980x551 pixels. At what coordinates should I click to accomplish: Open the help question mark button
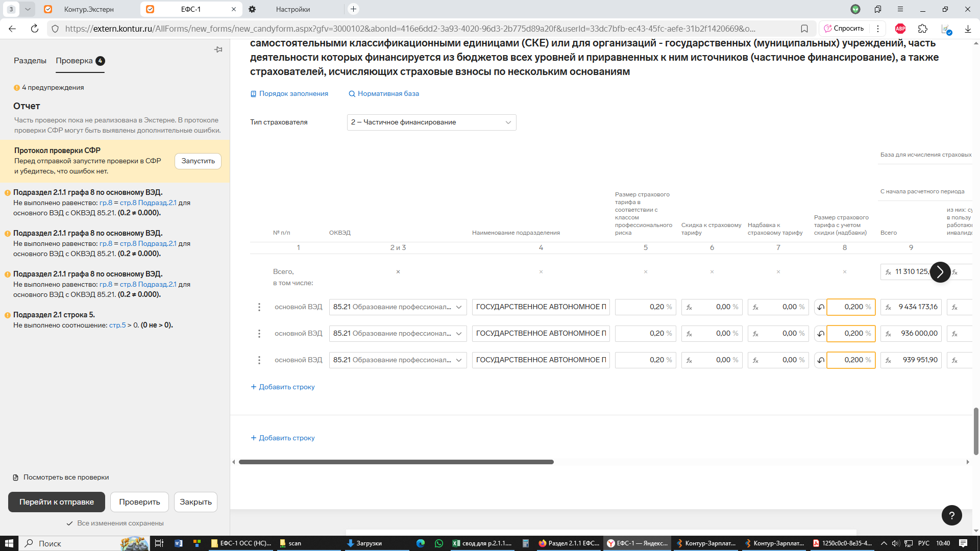point(951,515)
